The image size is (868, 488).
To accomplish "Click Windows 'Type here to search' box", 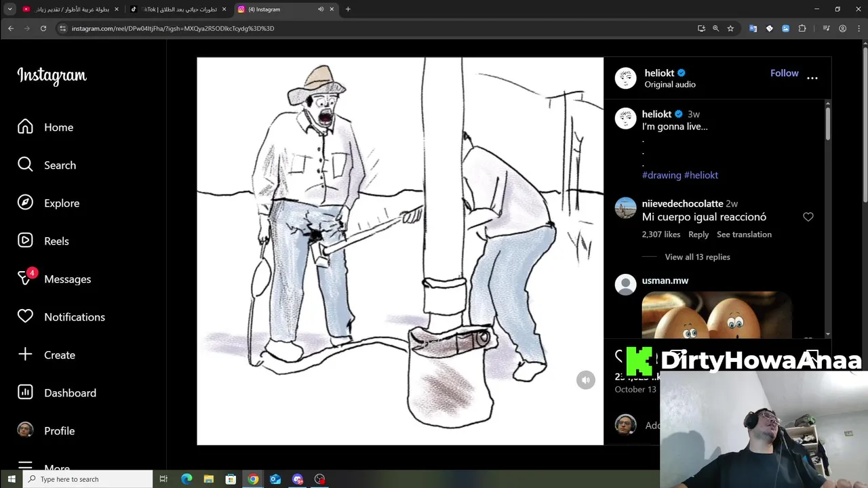I will [87, 479].
